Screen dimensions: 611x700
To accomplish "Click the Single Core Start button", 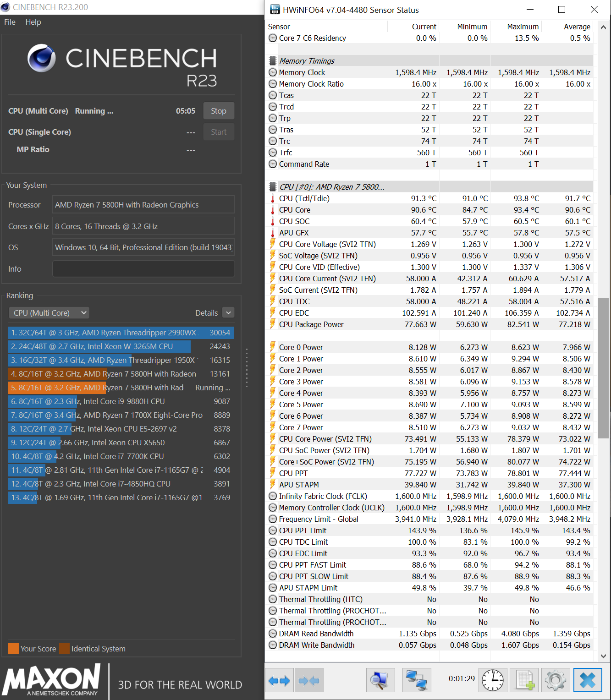I will (x=219, y=132).
